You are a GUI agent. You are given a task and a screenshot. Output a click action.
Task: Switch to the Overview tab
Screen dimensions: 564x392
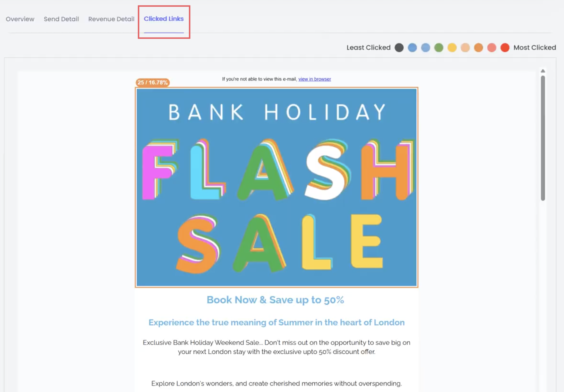pyautogui.click(x=20, y=19)
